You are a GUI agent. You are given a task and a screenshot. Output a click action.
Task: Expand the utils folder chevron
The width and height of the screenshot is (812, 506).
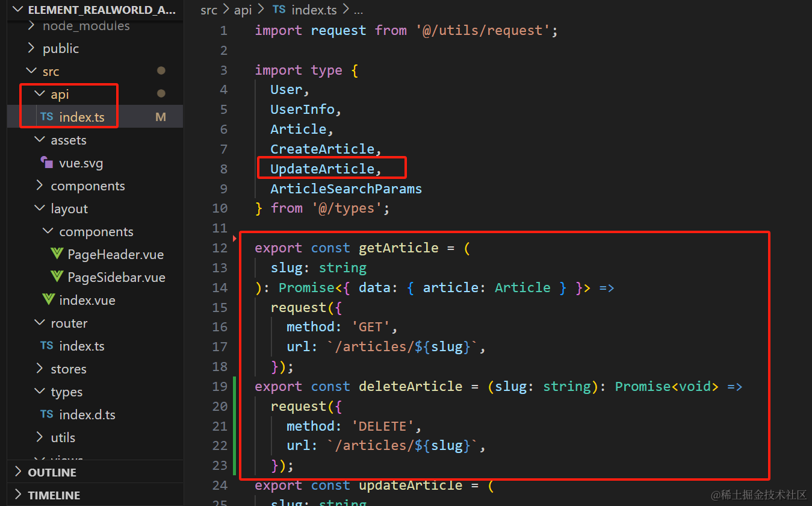click(40, 437)
